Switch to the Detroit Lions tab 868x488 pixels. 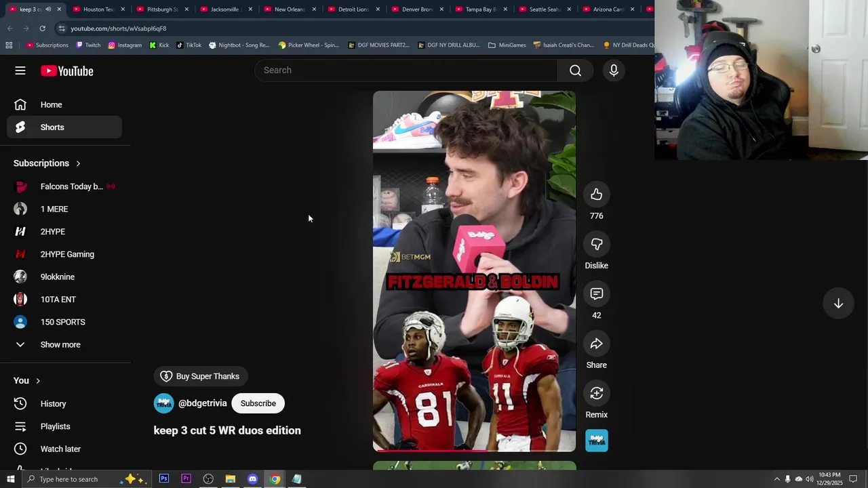tap(353, 9)
